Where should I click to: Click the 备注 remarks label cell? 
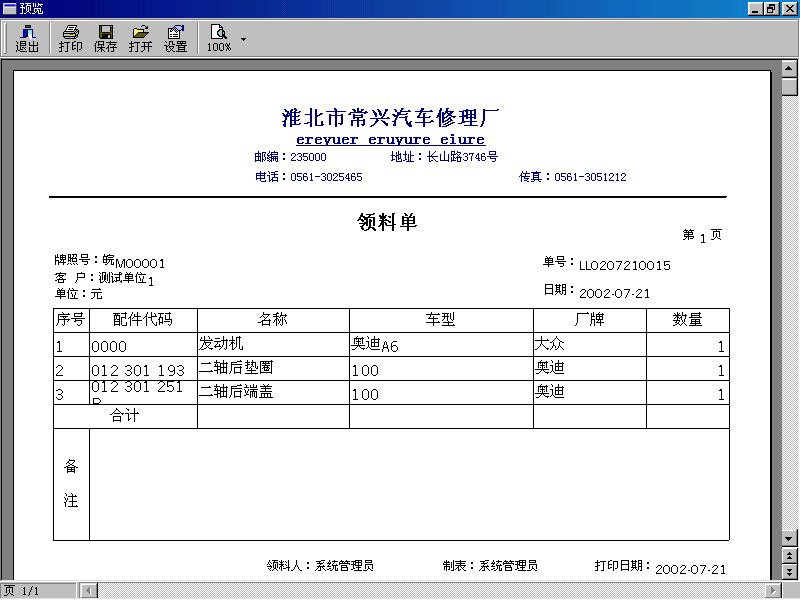71,484
